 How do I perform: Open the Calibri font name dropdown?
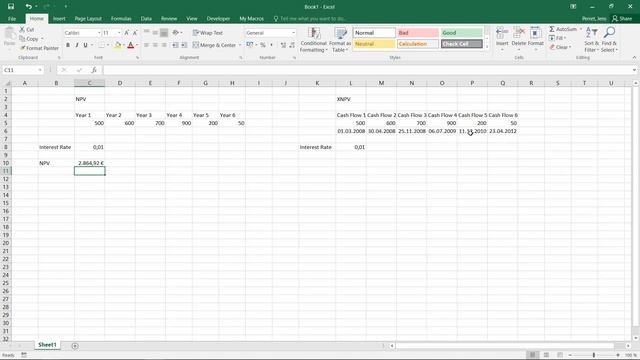click(99, 33)
